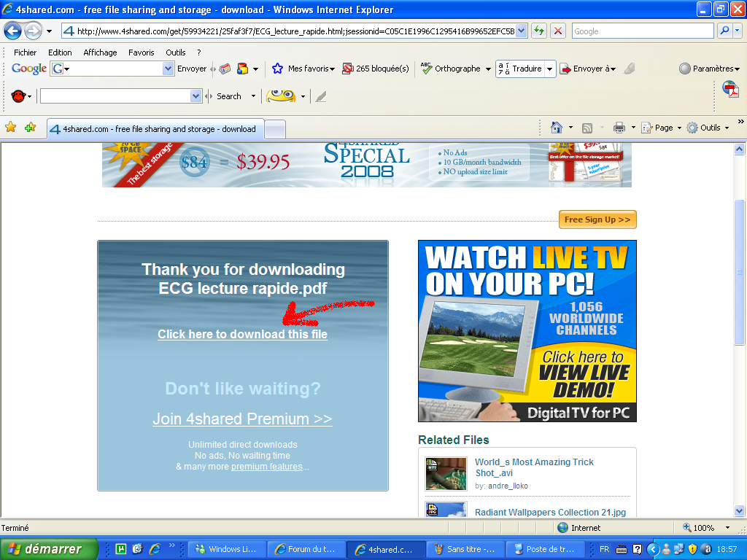Click the 265 bloquée(s) popup blocker
Viewport: 747px width, 560px height.
[x=376, y=69]
